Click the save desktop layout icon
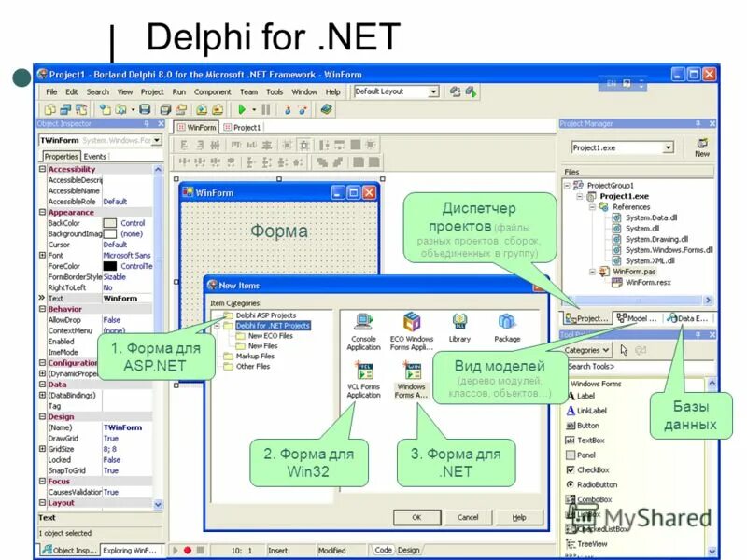 (455, 91)
